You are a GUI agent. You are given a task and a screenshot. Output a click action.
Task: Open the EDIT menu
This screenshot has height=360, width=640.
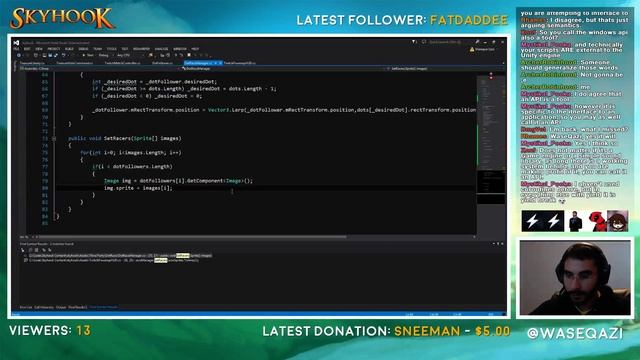click(x=27, y=49)
